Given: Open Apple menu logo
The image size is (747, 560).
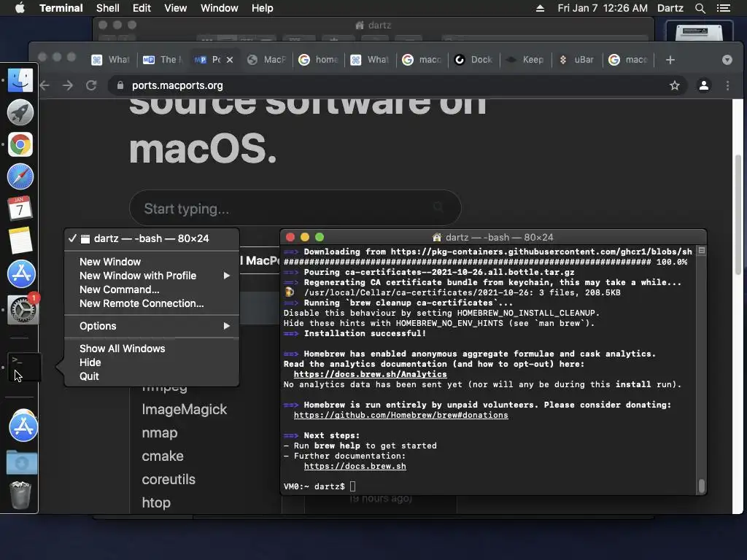Looking at the screenshot, I should click(x=20, y=8).
